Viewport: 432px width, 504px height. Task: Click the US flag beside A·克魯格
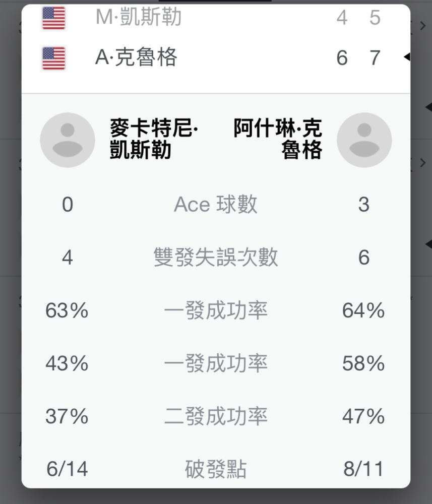(53, 58)
